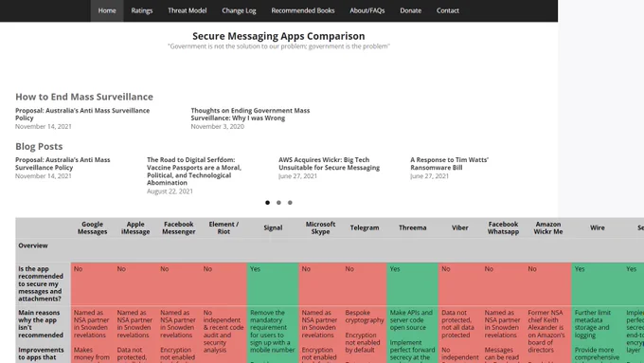Viewport: 644px width, 363px height.
Task: Open About/FAQs from the navbar
Action: click(x=367, y=10)
